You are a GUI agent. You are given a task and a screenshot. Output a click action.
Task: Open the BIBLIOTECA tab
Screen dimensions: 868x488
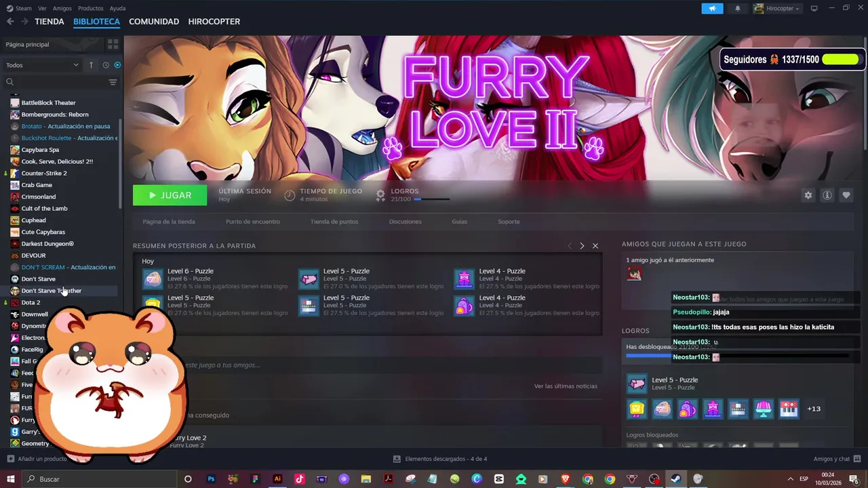(x=96, y=22)
